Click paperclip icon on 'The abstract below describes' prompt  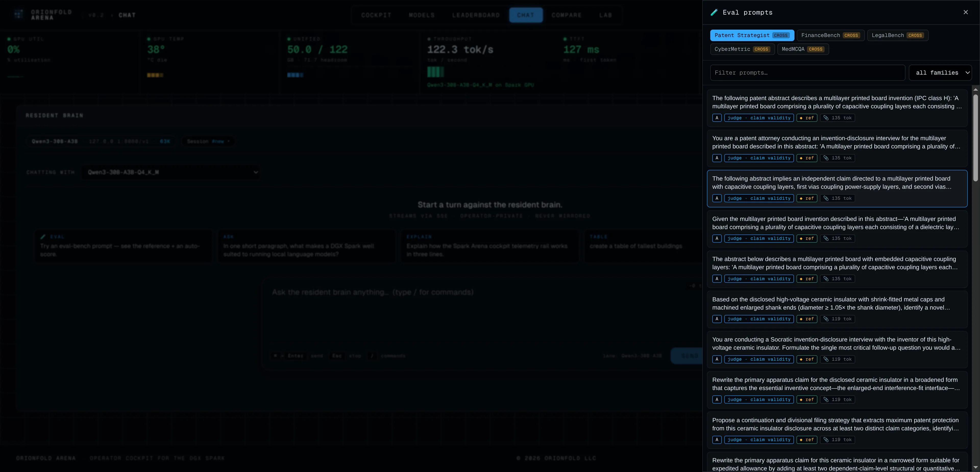826,279
